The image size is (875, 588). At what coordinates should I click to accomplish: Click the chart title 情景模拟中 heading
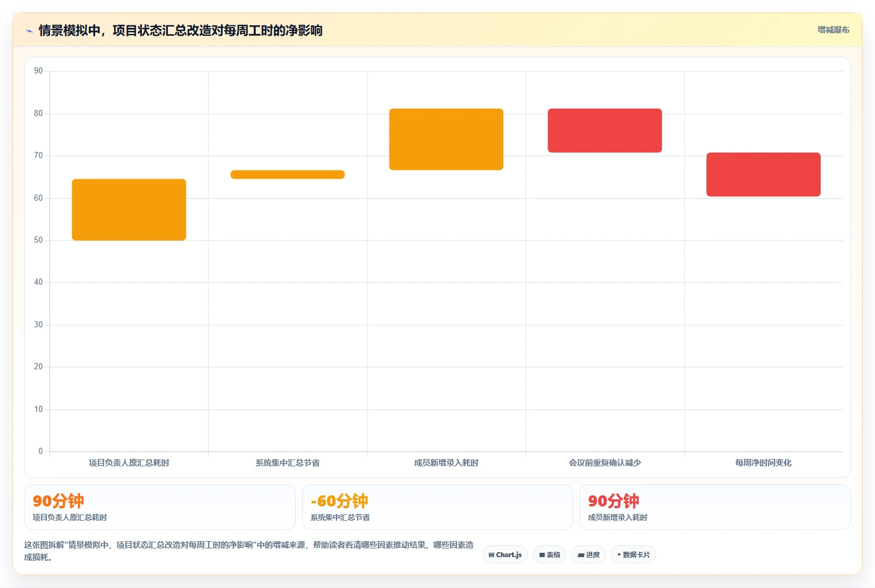tap(180, 31)
